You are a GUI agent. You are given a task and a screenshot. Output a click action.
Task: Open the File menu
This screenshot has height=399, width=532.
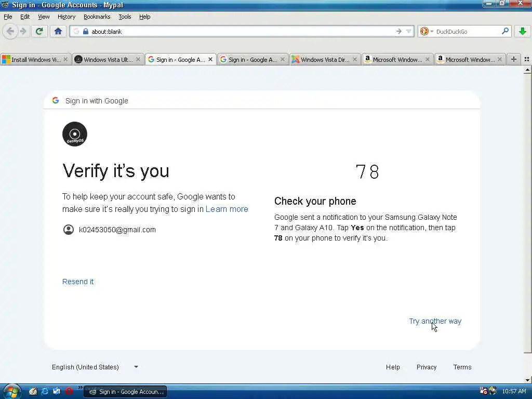pyautogui.click(x=8, y=17)
